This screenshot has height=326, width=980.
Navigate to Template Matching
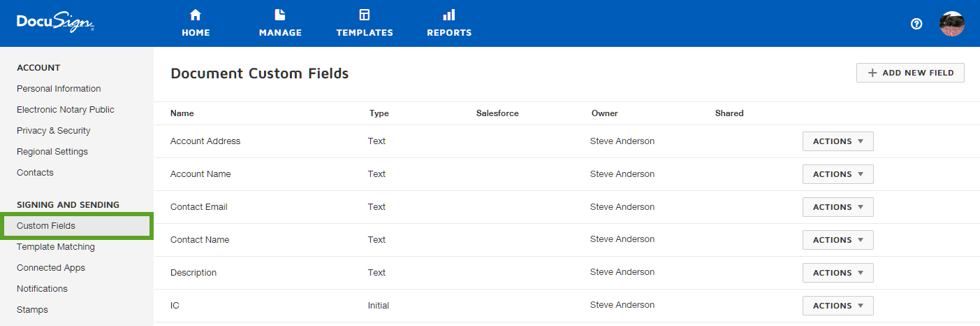pyautogui.click(x=56, y=247)
